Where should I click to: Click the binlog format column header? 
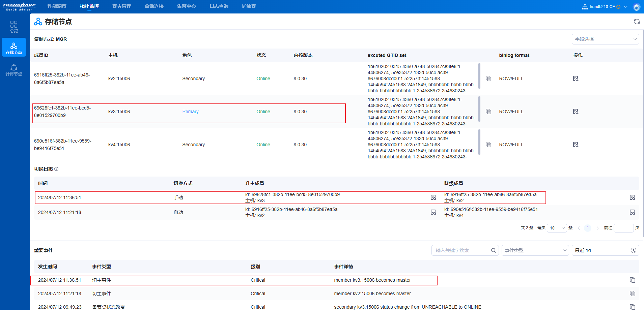pos(514,55)
